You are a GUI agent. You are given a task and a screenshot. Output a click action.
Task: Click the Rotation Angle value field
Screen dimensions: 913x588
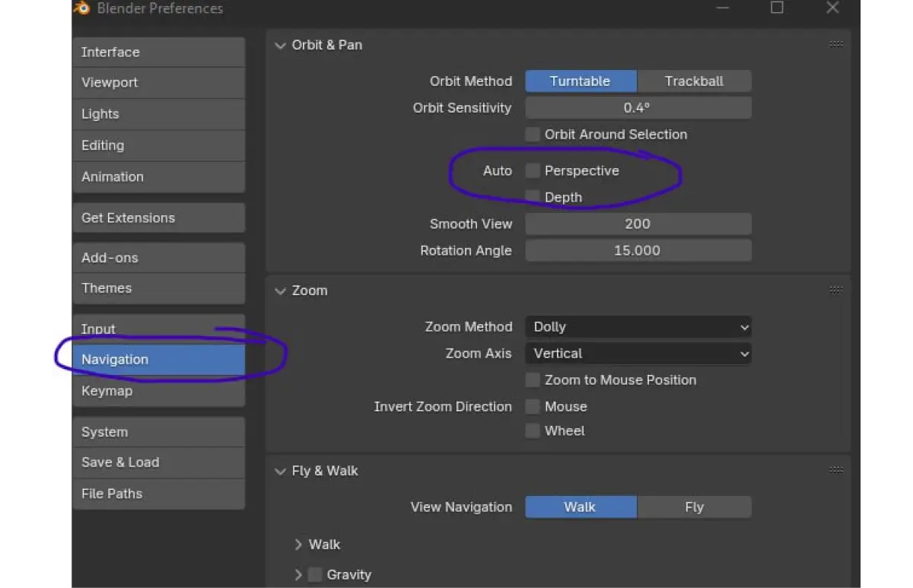638,251
